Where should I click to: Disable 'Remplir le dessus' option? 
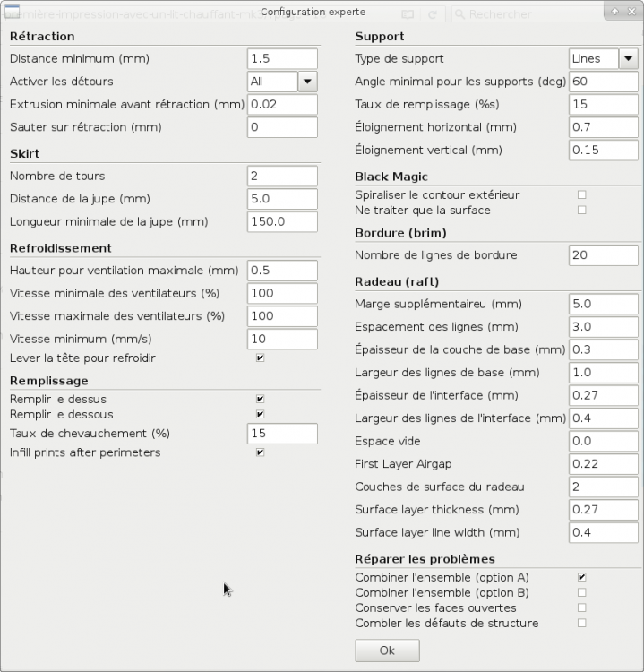pos(260,399)
